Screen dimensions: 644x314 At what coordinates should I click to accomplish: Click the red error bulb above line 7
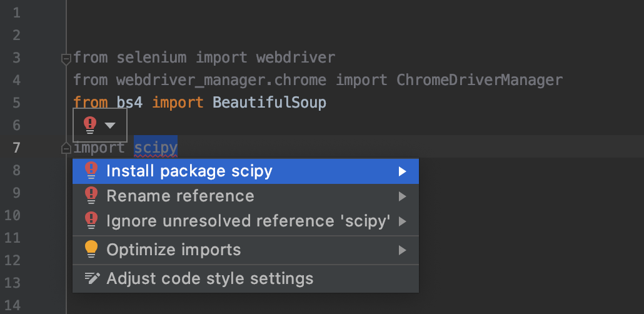point(90,124)
